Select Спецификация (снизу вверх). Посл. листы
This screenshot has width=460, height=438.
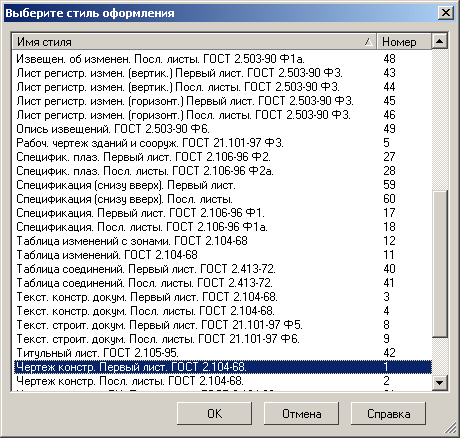pos(222,199)
